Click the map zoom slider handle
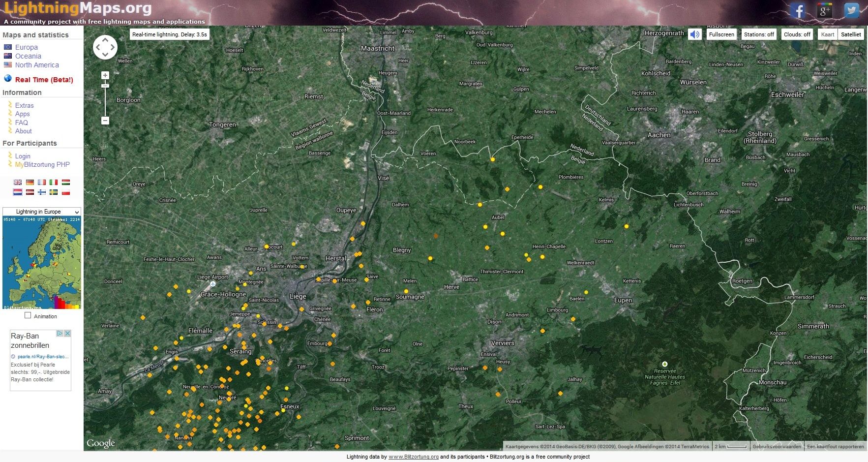The height and width of the screenshot is (462, 868). point(105,86)
